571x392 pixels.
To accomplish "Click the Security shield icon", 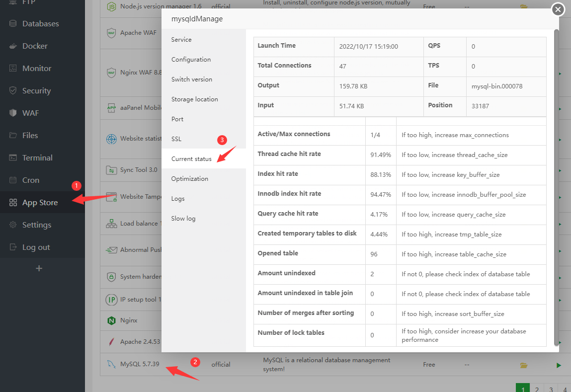I will pyautogui.click(x=13, y=91).
